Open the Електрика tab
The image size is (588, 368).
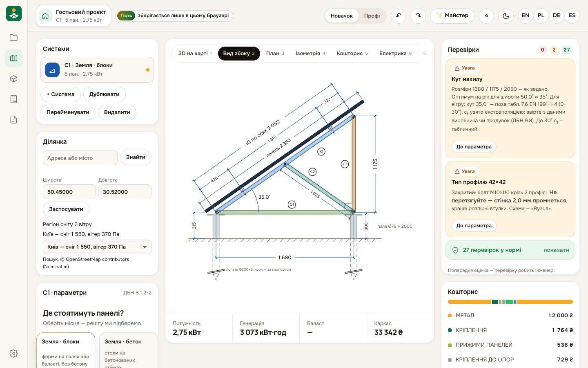tap(395, 54)
